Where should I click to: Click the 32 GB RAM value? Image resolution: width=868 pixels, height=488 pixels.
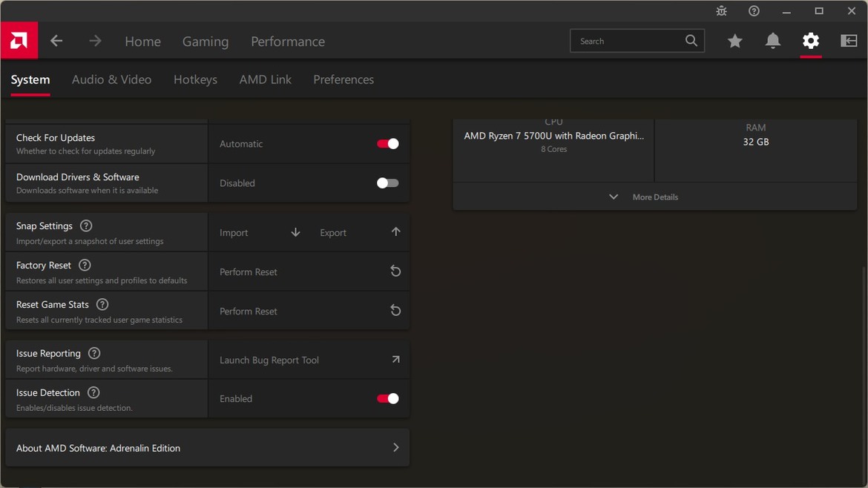click(756, 142)
